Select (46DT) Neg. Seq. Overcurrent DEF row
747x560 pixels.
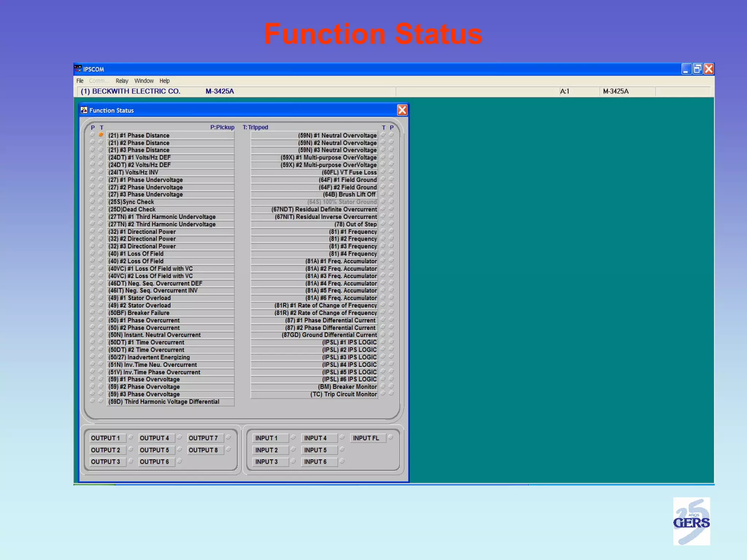[171, 283]
